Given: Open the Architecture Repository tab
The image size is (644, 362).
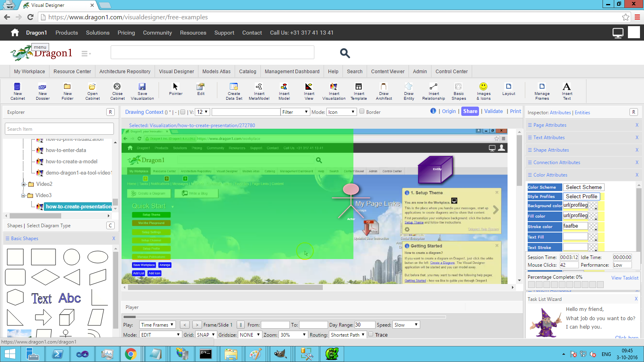Looking at the screenshot, I should tap(125, 71).
